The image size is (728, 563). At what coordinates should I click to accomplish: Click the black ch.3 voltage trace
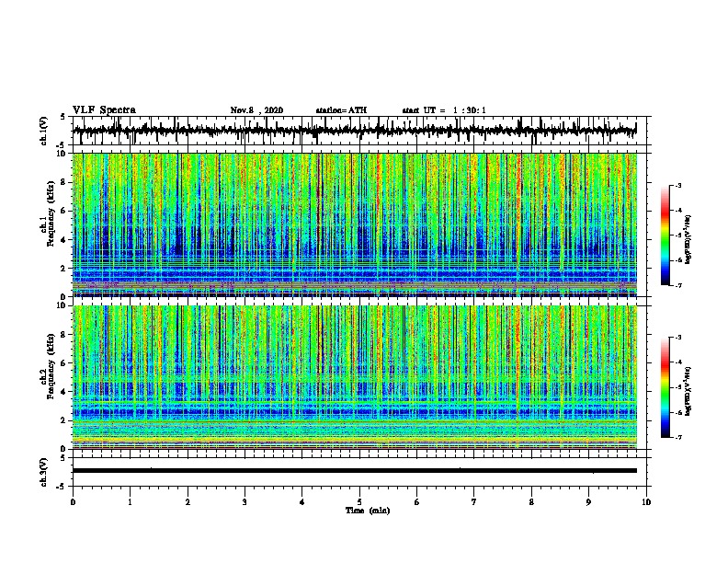point(355,471)
